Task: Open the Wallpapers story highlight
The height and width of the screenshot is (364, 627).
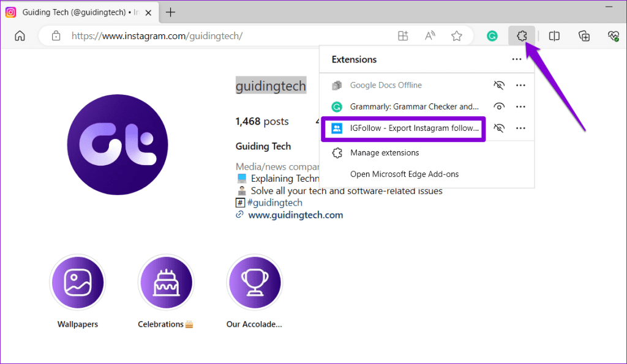Action: [x=78, y=282]
